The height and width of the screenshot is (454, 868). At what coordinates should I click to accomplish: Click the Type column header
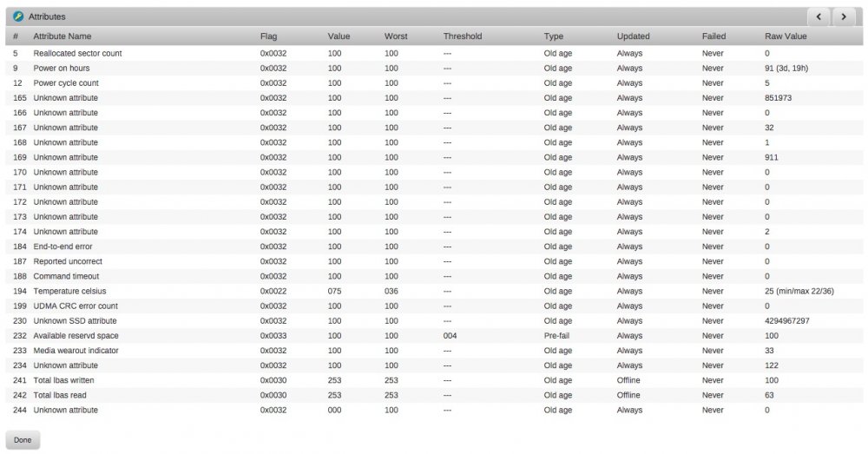tap(554, 36)
